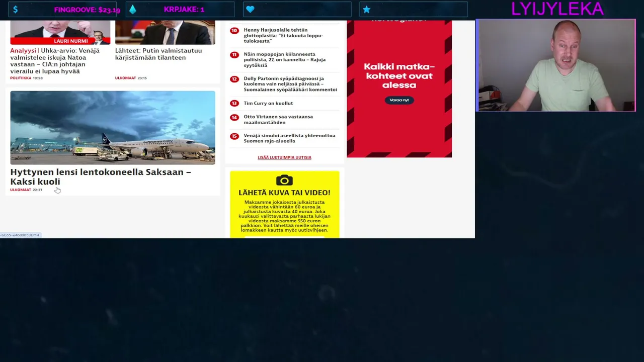Click the LYIJYLEKA stream title
The width and height of the screenshot is (644, 362).
(557, 9)
